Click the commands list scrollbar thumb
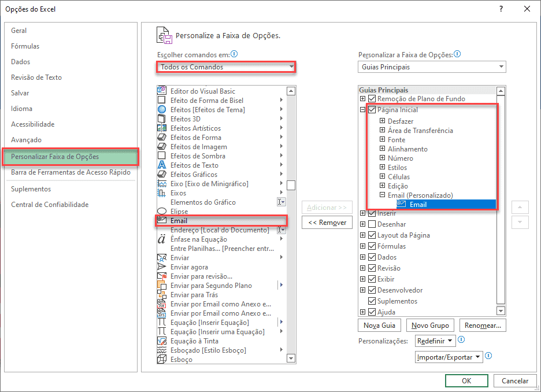This screenshot has width=541, height=392. pyautogui.click(x=291, y=185)
